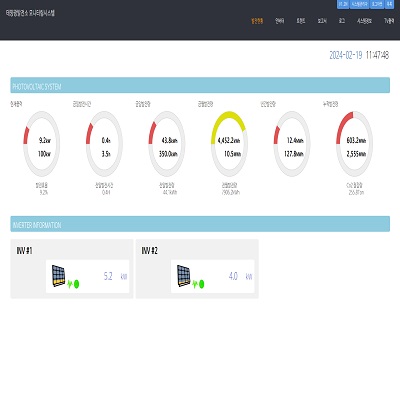400x400 pixels.
Task: Click the smallest blue button at the far top right
Action: [x=389, y=4]
